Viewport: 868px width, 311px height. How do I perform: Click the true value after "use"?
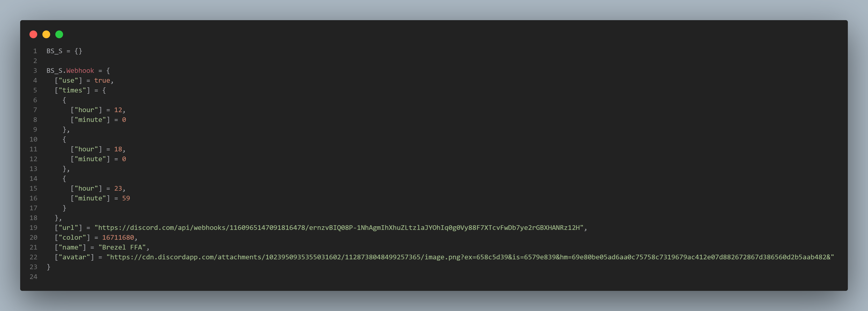click(x=102, y=80)
